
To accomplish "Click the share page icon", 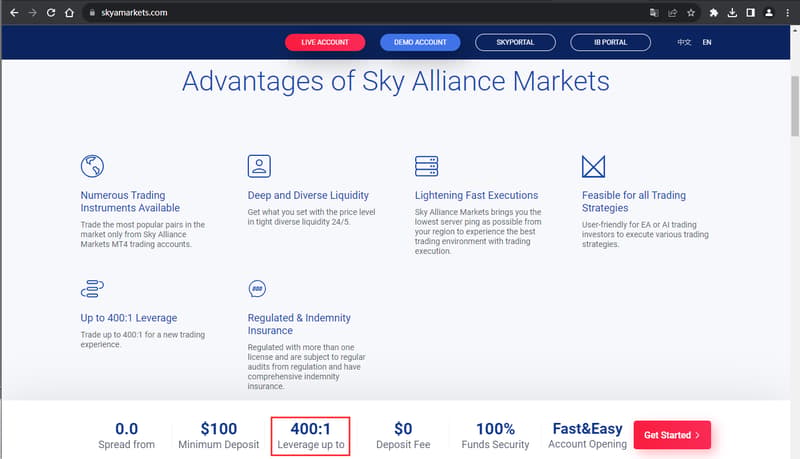I will pyautogui.click(x=672, y=13).
